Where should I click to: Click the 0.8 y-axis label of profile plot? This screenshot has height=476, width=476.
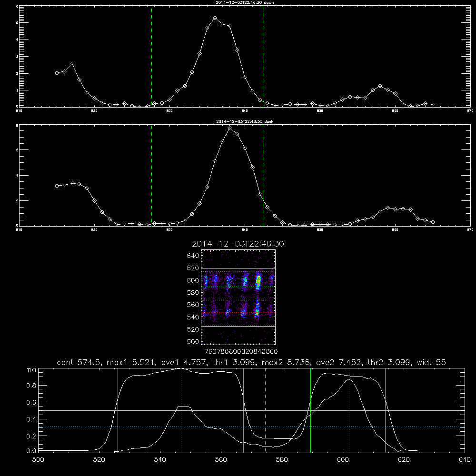(31, 385)
